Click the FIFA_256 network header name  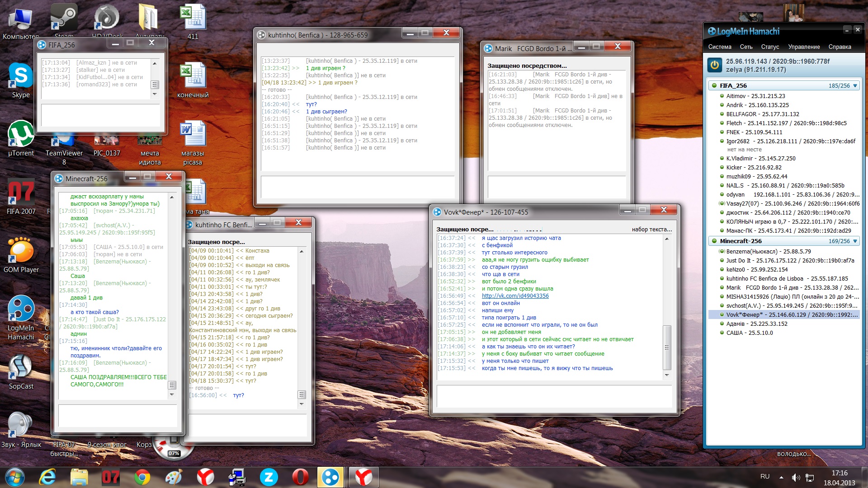tap(733, 86)
